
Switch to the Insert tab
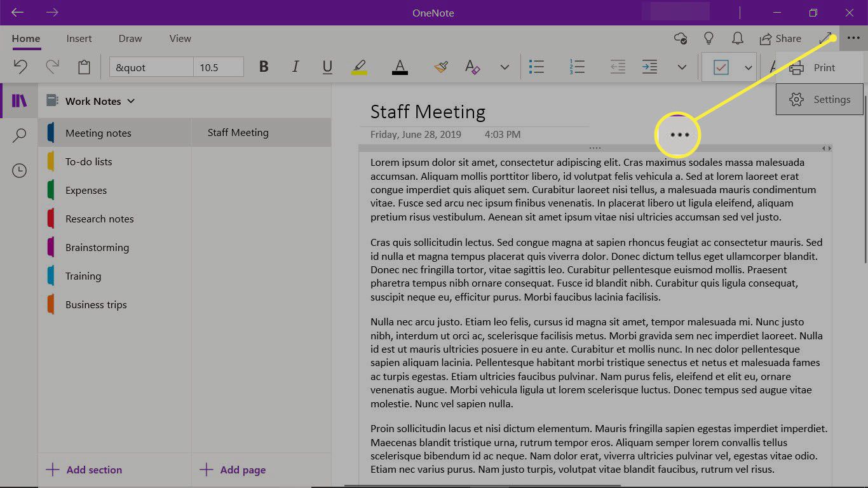coord(79,39)
